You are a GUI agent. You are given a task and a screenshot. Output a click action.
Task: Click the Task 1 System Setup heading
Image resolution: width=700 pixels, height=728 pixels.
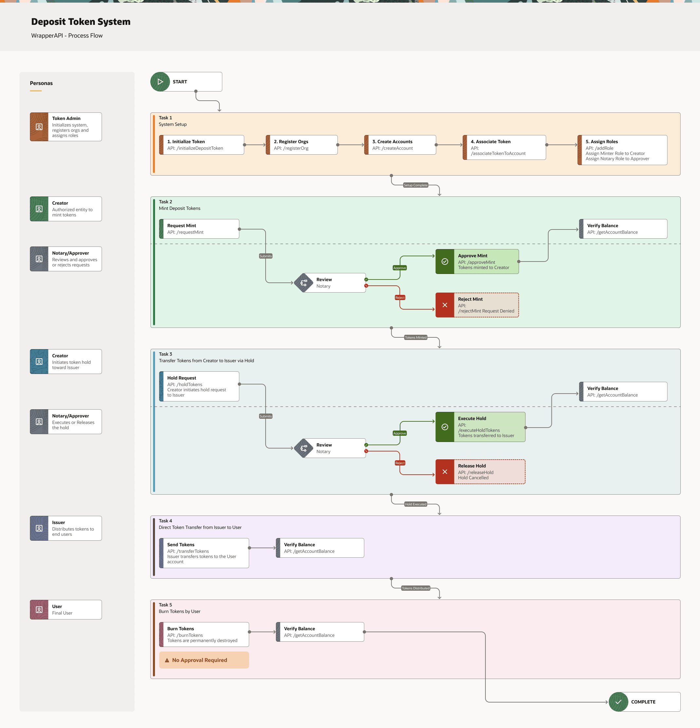[x=173, y=121]
